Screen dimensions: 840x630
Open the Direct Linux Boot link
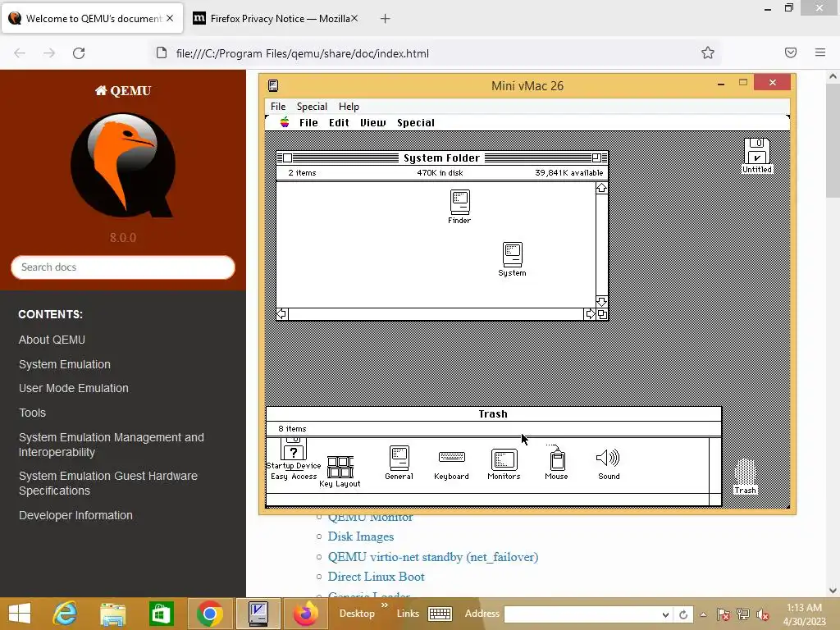tap(376, 577)
